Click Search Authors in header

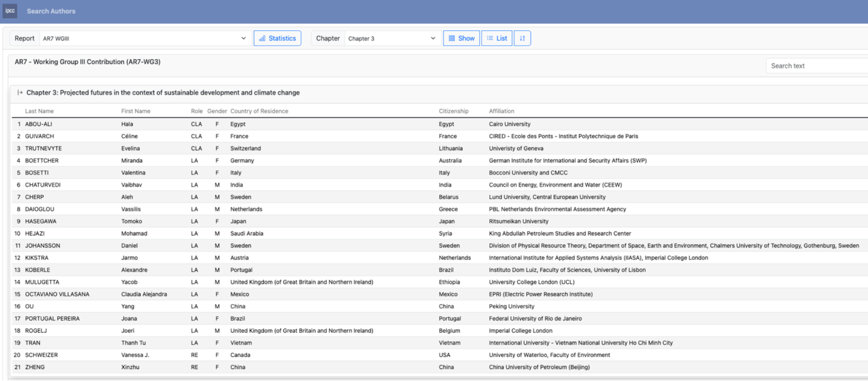click(x=51, y=11)
